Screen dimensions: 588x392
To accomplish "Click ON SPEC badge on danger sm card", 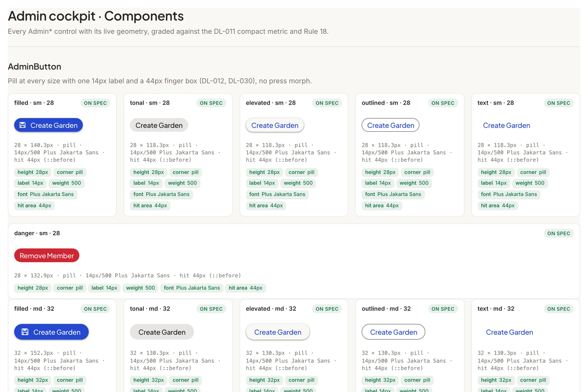I will pos(559,233).
